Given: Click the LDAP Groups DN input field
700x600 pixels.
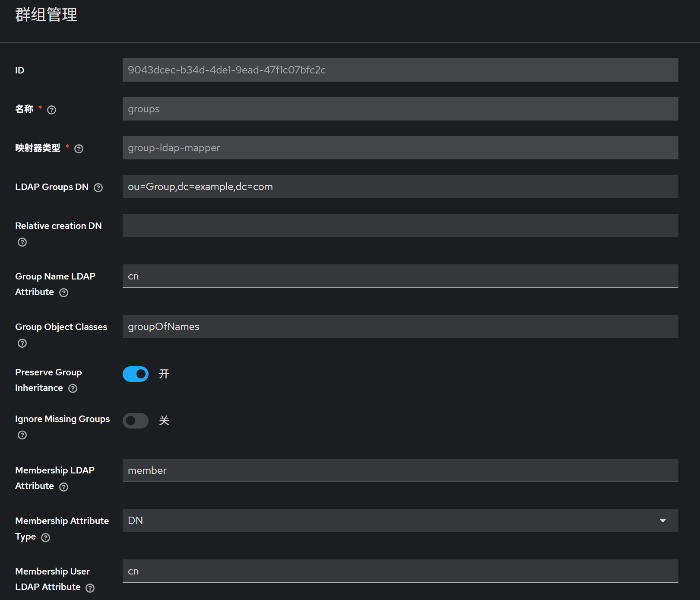Looking at the screenshot, I should pos(400,187).
